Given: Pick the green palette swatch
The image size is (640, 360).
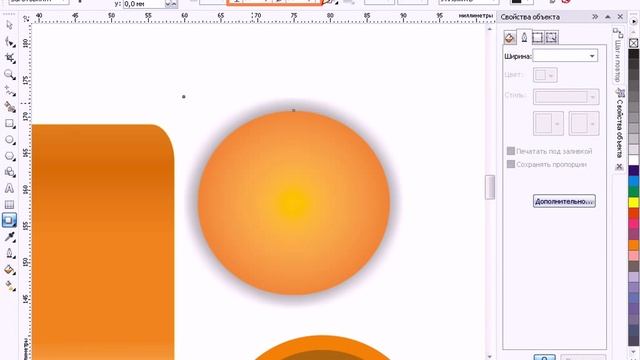Looking at the screenshot, I should [x=633, y=191].
